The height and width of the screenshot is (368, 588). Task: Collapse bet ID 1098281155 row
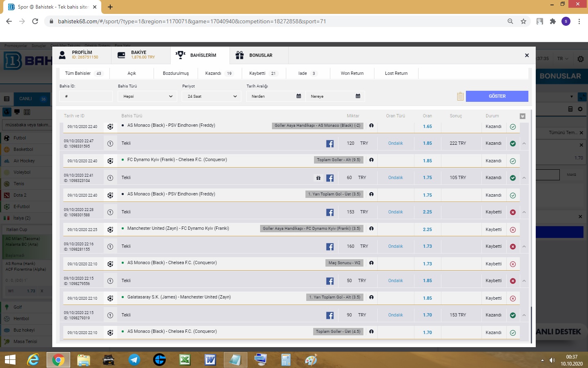(x=524, y=247)
